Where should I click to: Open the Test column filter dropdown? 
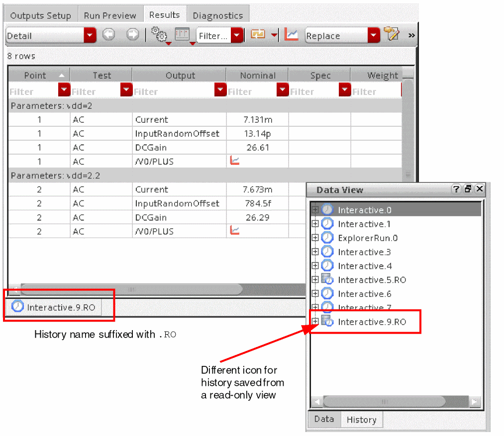pyautogui.click(x=126, y=90)
